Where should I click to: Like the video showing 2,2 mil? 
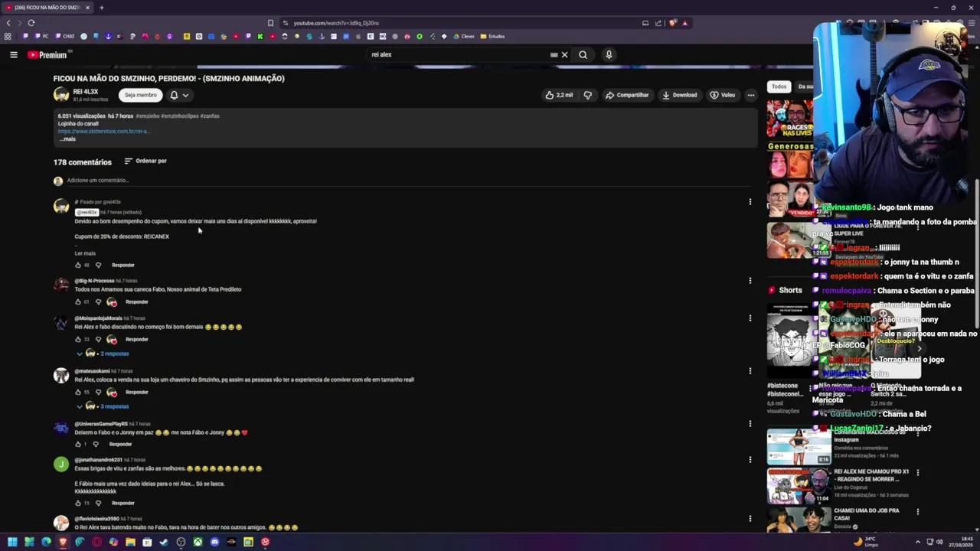[x=559, y=95]
